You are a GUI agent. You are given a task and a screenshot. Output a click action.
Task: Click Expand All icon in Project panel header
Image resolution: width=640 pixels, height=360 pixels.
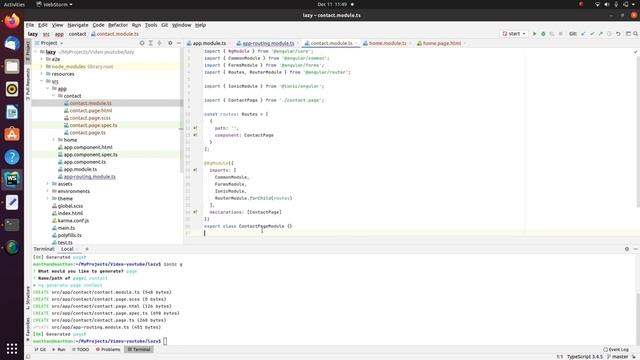click(151, 43)
